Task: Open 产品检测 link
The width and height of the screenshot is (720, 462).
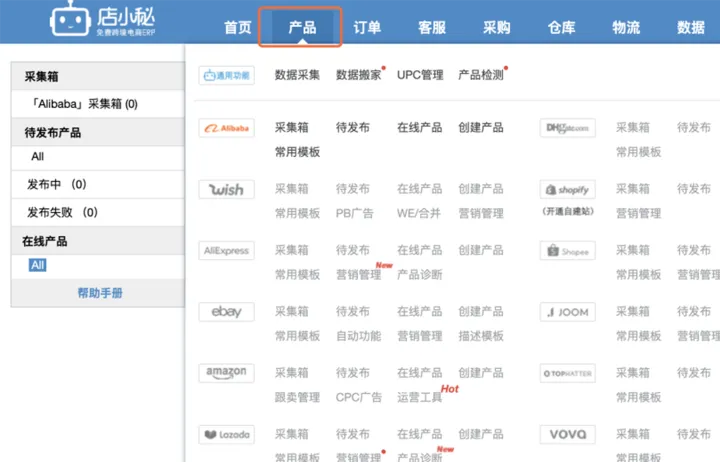Action: (x=481, y=75)
